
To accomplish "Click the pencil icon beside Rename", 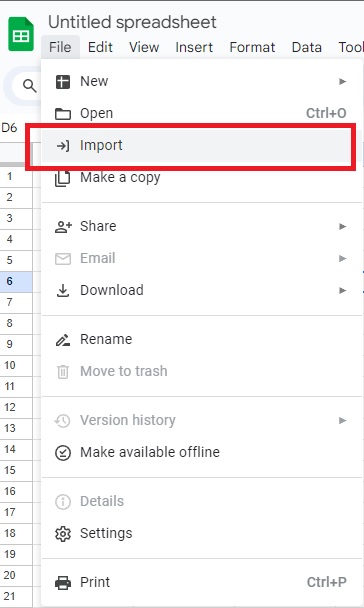I will pos(63,340).
